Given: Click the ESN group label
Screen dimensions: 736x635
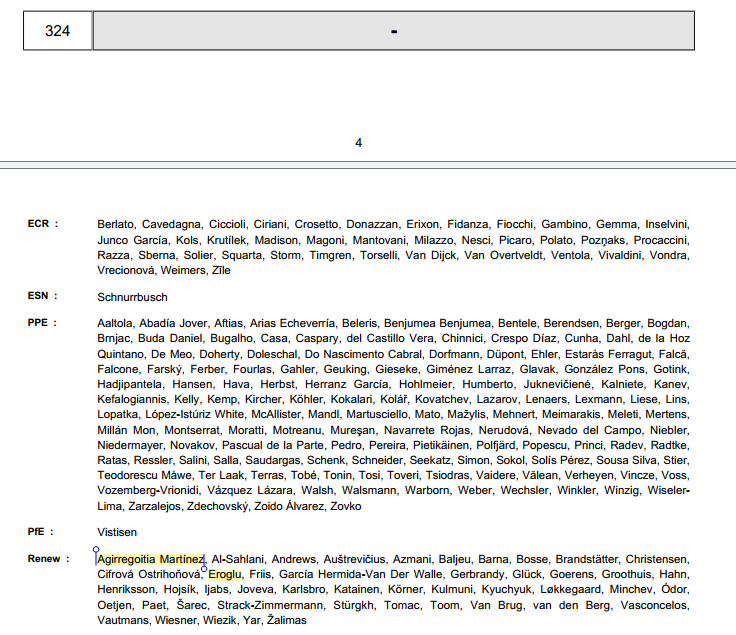Looking at the screenshot, I should (43, 296).
